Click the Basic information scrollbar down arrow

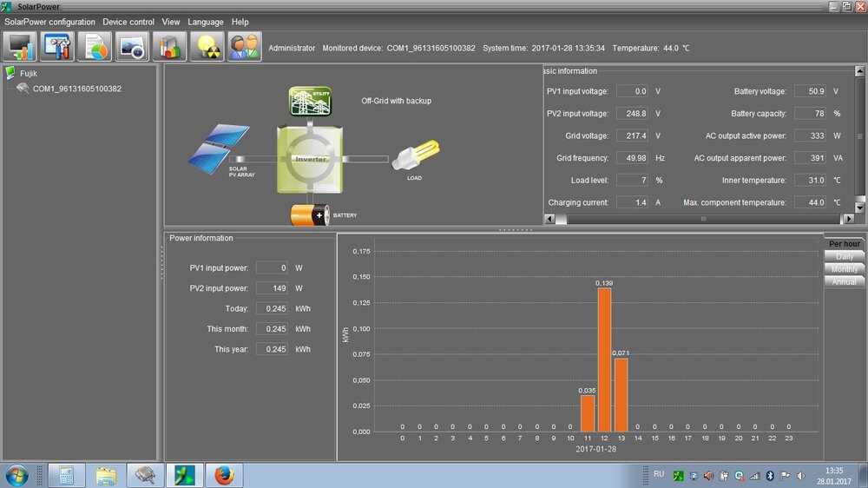860,208
